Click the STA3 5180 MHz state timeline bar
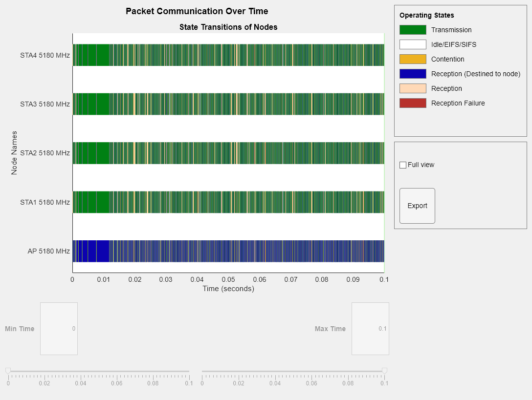This screenshot has height=400, width=532. 228,104
